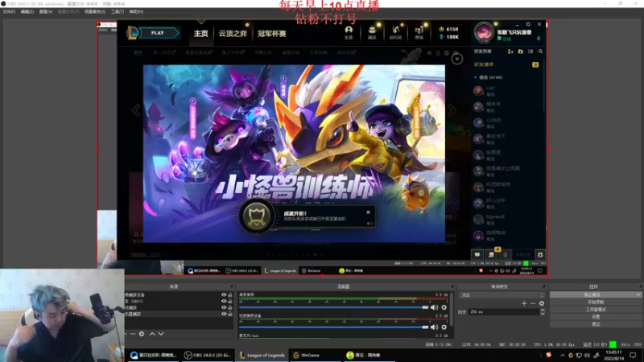
Task: Click the add friend folder icon
Action: click(520, 51)
